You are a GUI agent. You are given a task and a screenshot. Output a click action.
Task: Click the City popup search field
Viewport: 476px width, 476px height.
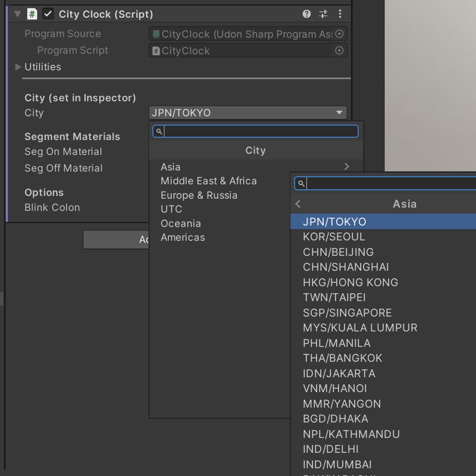255,131
